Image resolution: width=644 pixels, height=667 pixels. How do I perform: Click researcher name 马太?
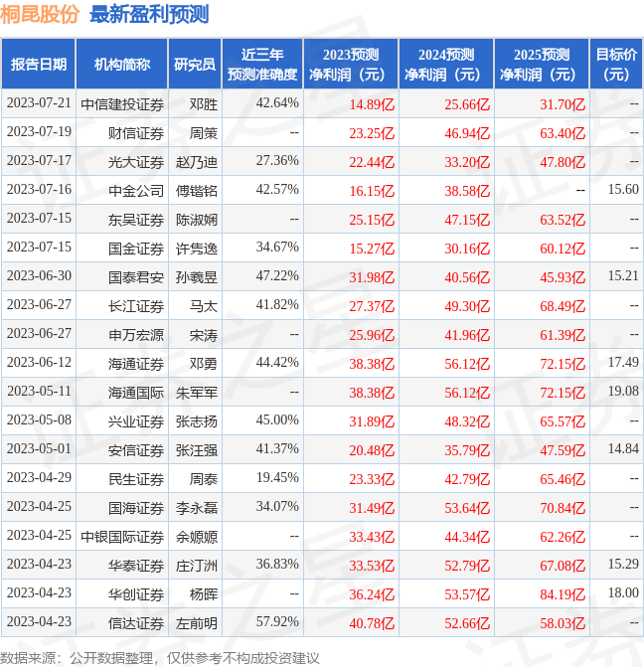click(204, 306)
